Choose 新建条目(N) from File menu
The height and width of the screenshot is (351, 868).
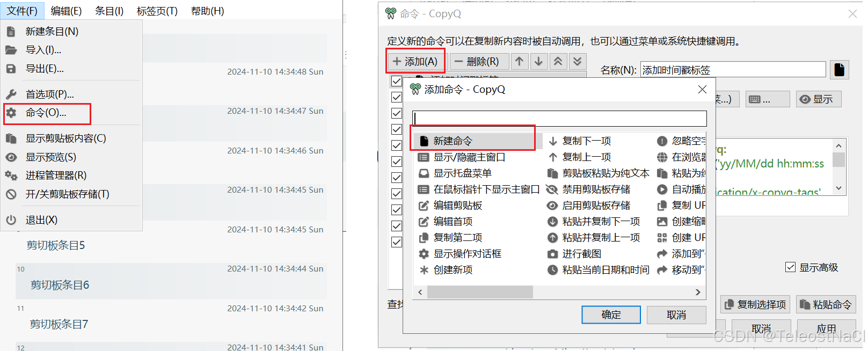71,32
